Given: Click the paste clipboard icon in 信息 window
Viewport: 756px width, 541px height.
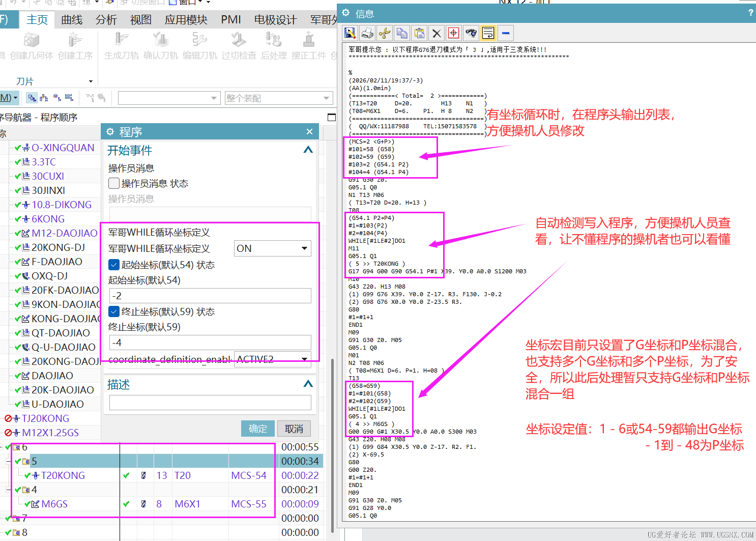Looking at the screenshot, I should (419, 33).
